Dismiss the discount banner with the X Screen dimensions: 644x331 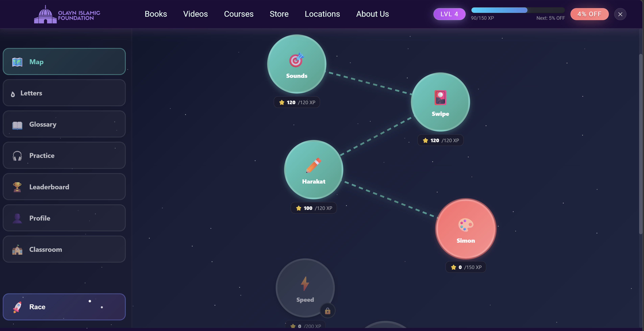click(620, 14)
